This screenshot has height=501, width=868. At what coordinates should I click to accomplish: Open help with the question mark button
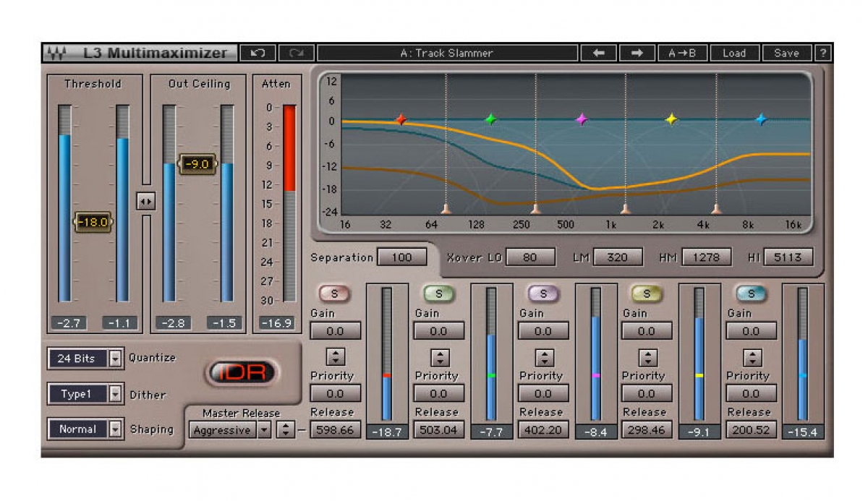click(823, 53)
